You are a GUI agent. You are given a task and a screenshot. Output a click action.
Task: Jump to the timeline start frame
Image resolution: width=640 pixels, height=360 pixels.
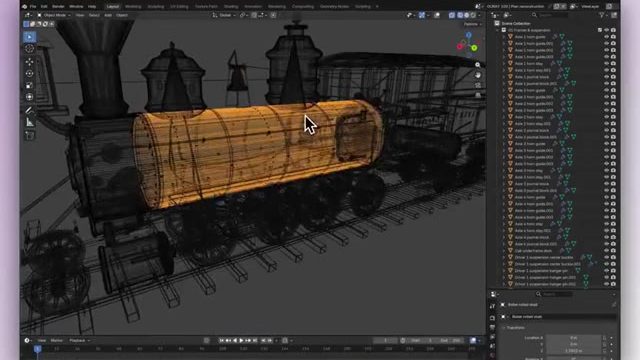tap(221, 340)
